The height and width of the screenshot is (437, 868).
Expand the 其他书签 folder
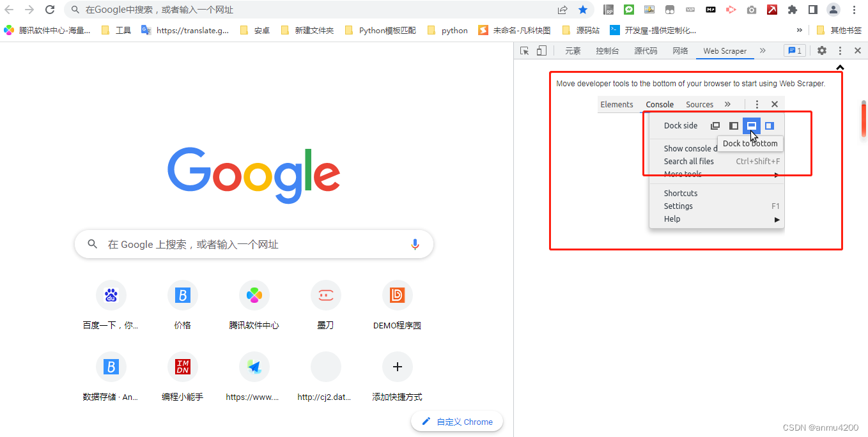click(x=839, y=30)
